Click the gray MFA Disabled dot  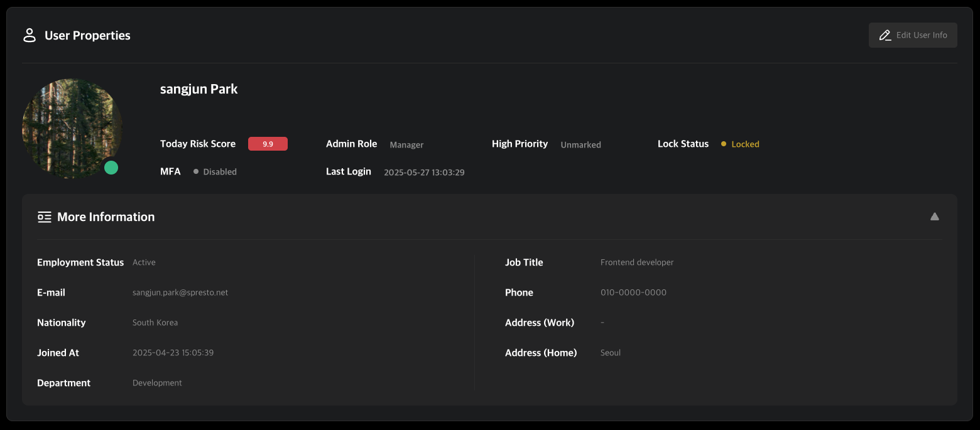(196, 172)
